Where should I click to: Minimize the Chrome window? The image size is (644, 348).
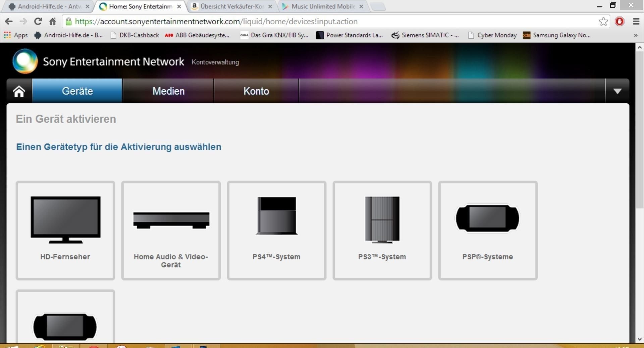[x=600, y=6]
